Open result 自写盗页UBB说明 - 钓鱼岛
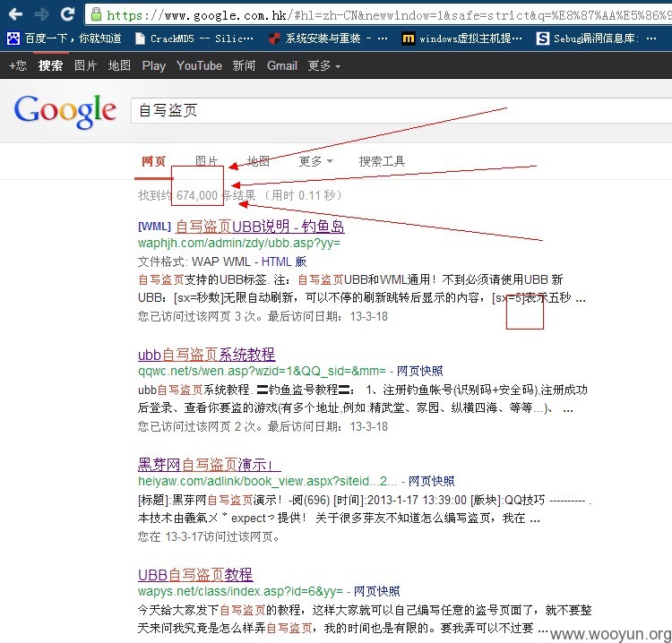The image size is (672, 643). tap(260, 227)
